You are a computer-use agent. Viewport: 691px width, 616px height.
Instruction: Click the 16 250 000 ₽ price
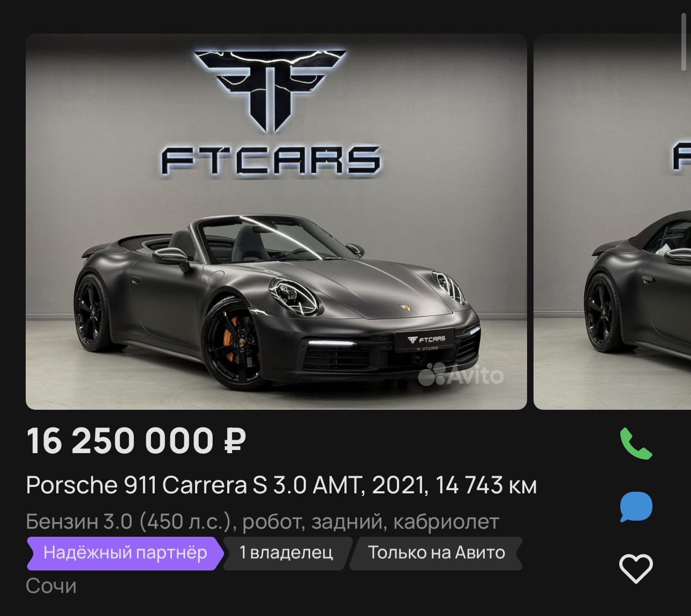[137, 441]
